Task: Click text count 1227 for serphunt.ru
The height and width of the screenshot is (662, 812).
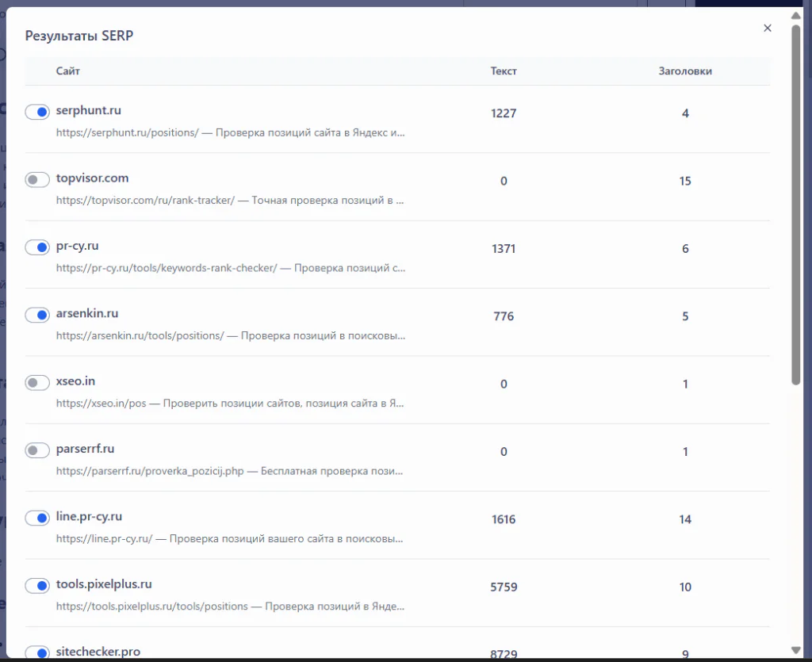Action: 504,113
